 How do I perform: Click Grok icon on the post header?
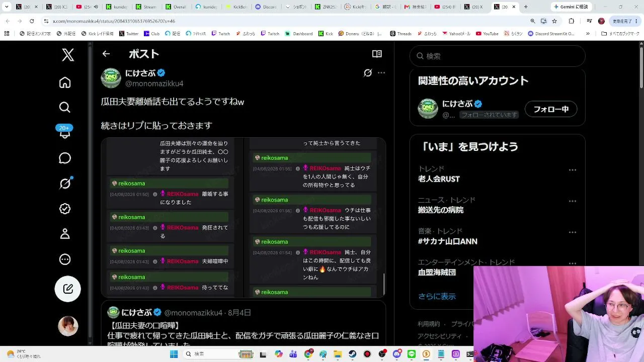(368, 73)
